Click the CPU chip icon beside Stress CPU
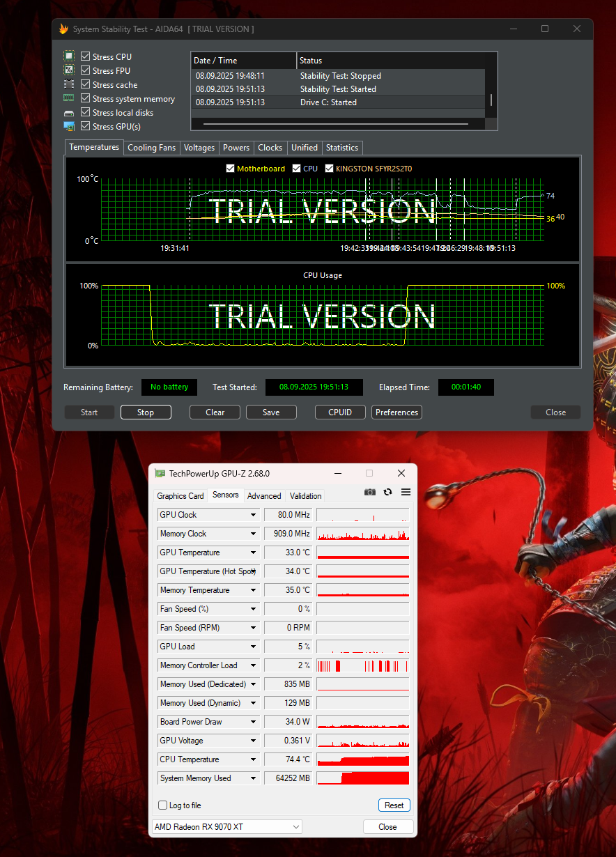The width and height of the screenshot is (616, 857). 69,56
